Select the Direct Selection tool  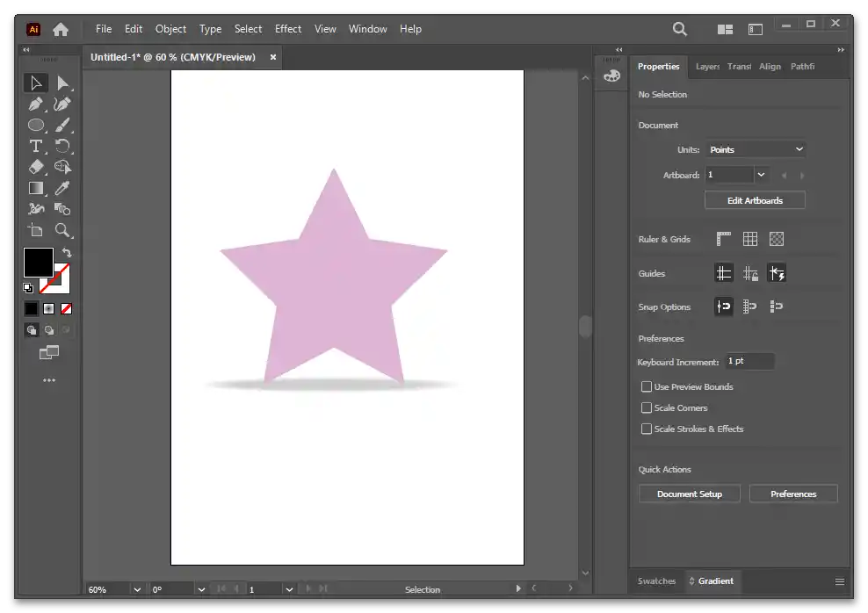click(62, 83)
